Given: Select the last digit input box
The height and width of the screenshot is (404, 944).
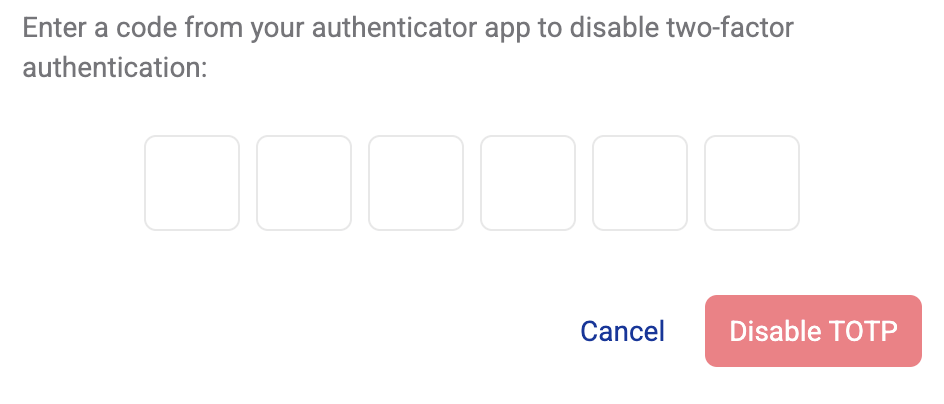Looking at the screenshot, I should point(752,183).
